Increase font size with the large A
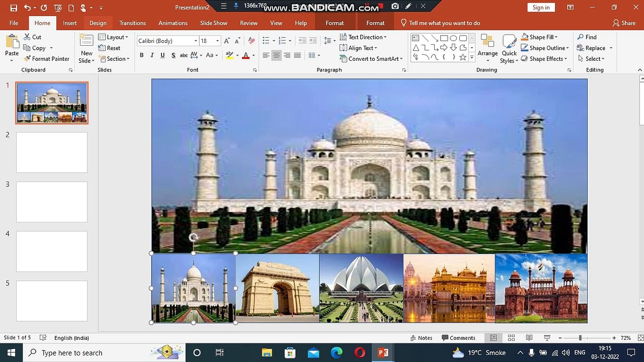This screenshot has height=362, width=644. click(x=227, y=41)
